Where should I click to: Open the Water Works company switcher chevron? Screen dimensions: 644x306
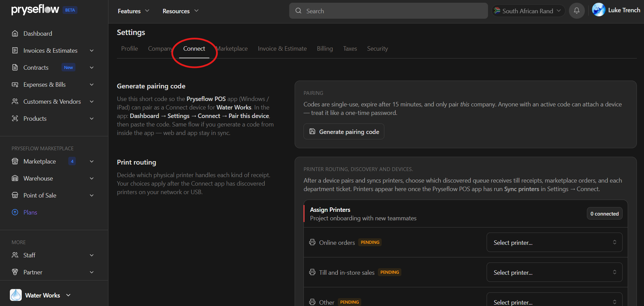click(x=68, y=295)
